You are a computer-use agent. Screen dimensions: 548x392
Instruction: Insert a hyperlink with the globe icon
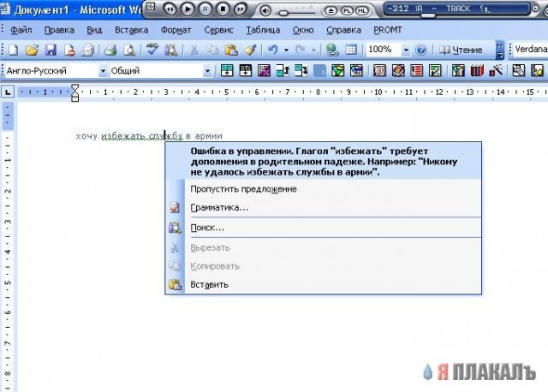tap(332, 50)
